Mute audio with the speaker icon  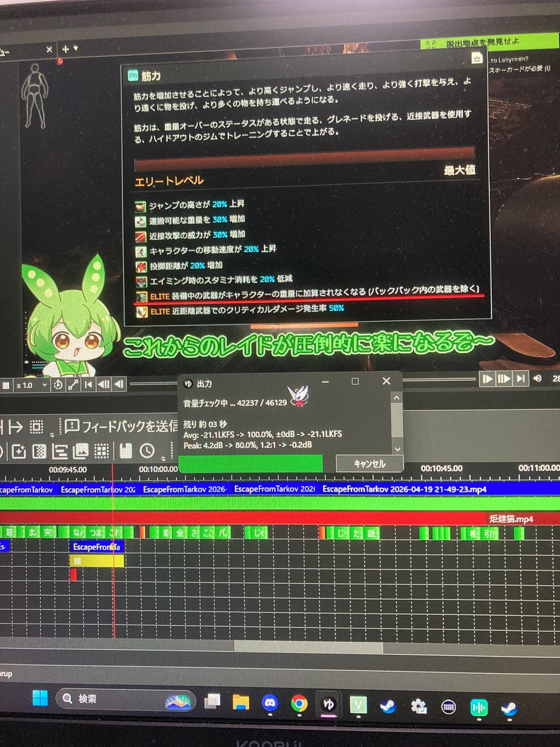click(x=538, y=378)
